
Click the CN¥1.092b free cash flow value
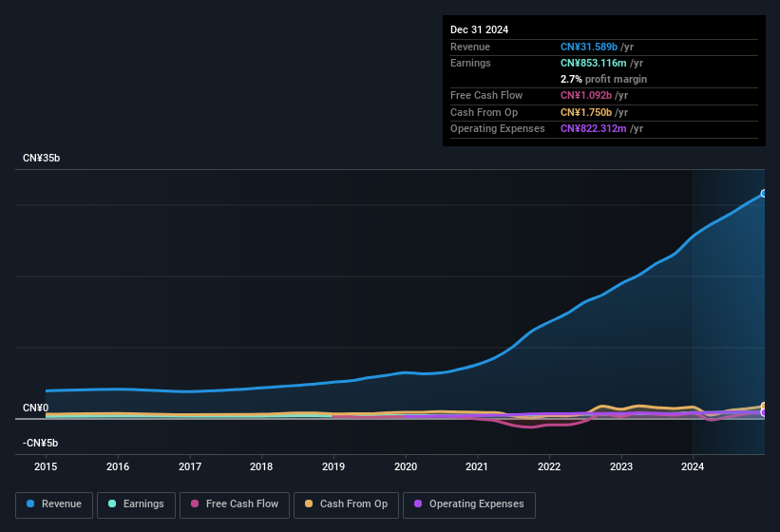586,95
